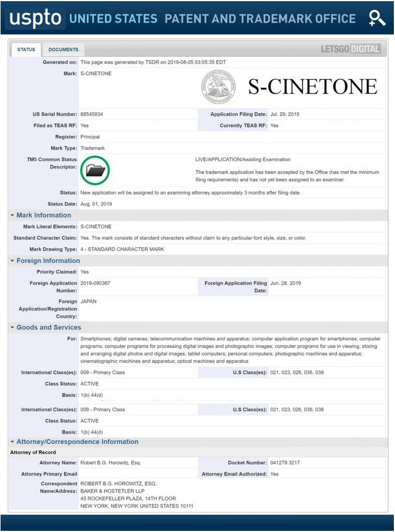Screen dimensions: 395x532
Task: Select docket number 041279.3217
Action: [285, 463]
